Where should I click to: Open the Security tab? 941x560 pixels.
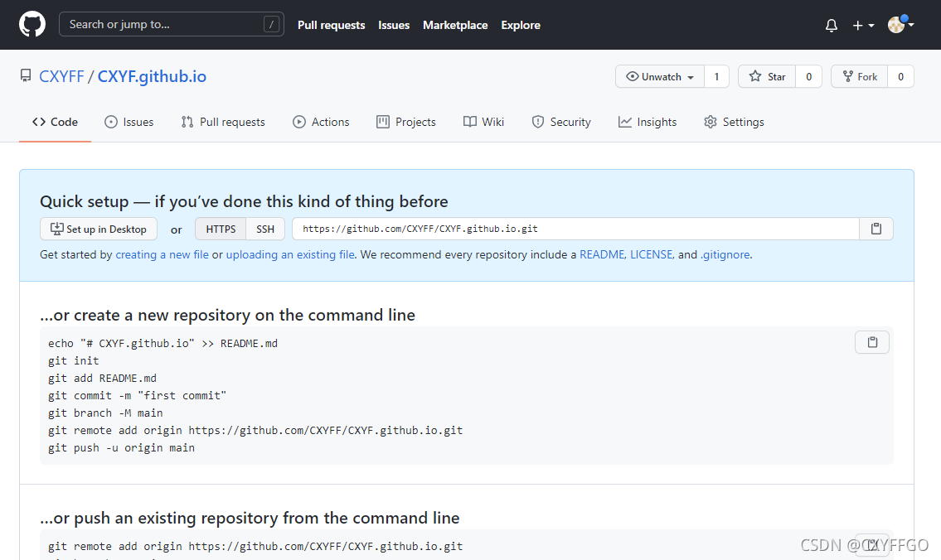(x=561, y=122)
